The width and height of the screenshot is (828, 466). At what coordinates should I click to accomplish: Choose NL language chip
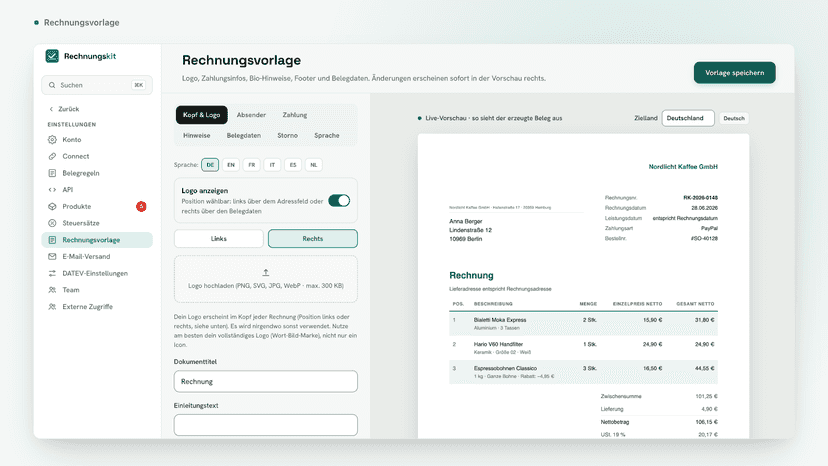click(x=314, y=165)
